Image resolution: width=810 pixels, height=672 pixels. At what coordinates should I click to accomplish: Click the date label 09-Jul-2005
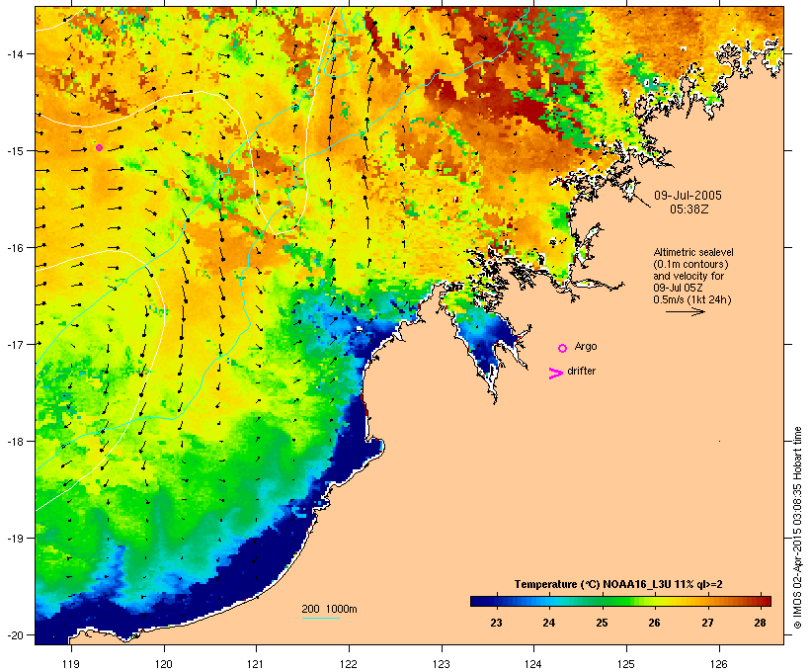[688, 196]
